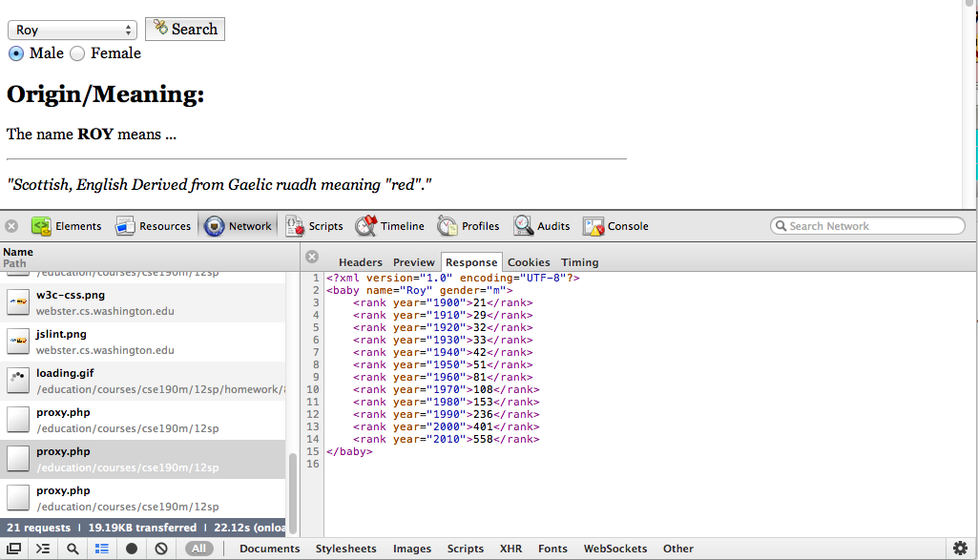Click the request list scrollbar thumb
Viewport: 978px width, 560px height.
[293, 493]
